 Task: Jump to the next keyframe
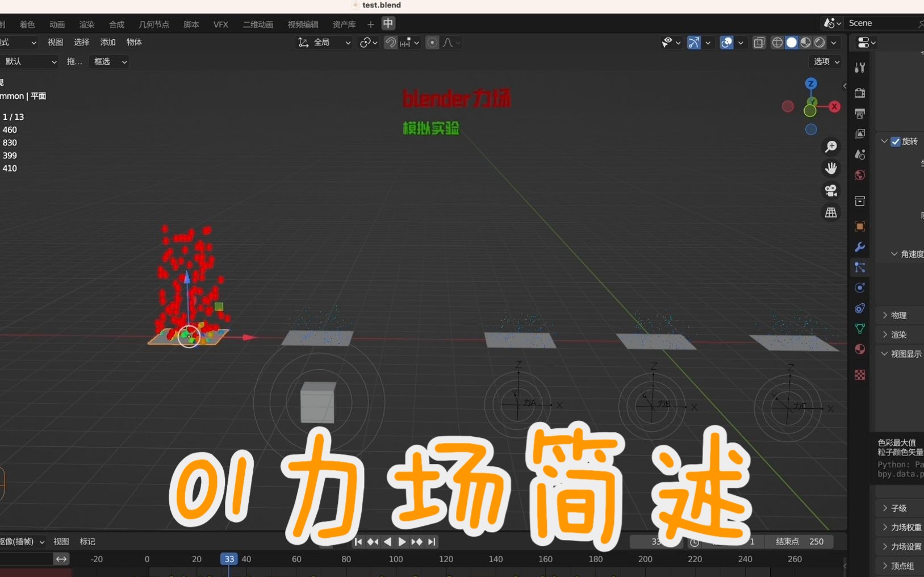tap(417, 542)
